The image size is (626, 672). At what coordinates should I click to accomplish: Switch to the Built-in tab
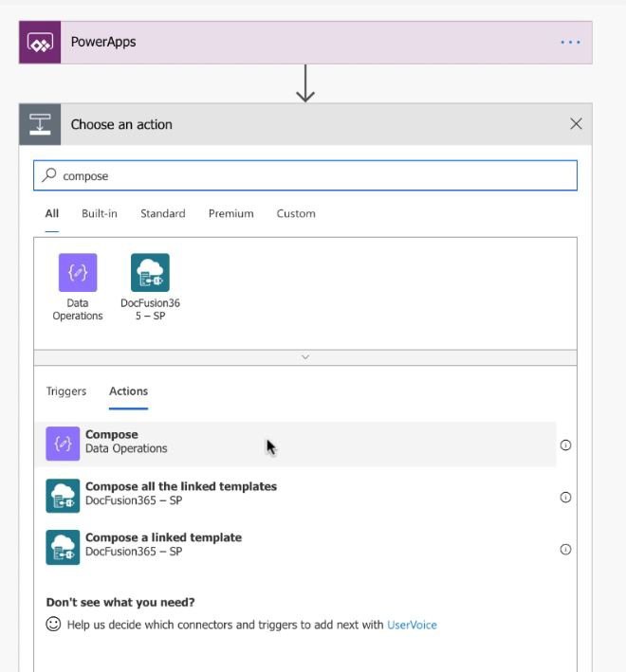[100, 213]
